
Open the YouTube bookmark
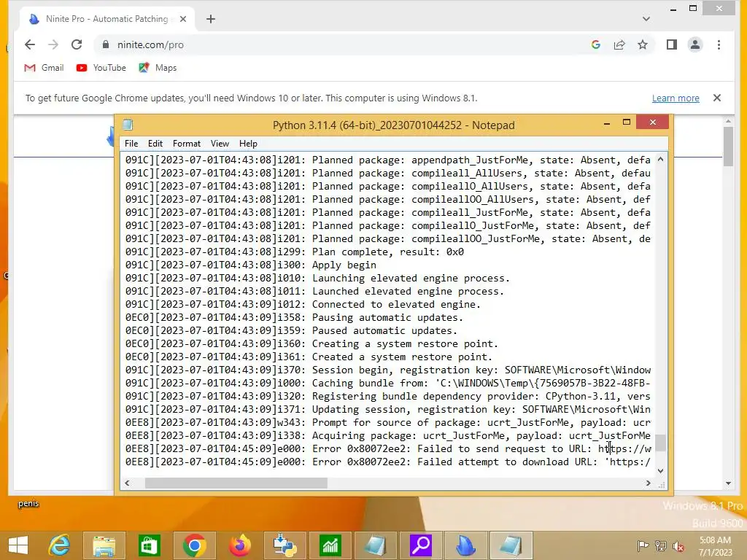pyautogui.click(x=101, y=68)
